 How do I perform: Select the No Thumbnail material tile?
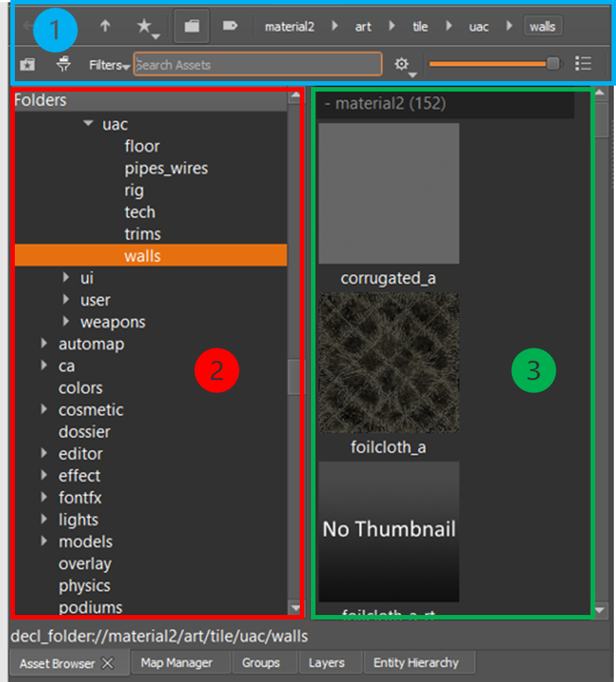coord(388,532)
